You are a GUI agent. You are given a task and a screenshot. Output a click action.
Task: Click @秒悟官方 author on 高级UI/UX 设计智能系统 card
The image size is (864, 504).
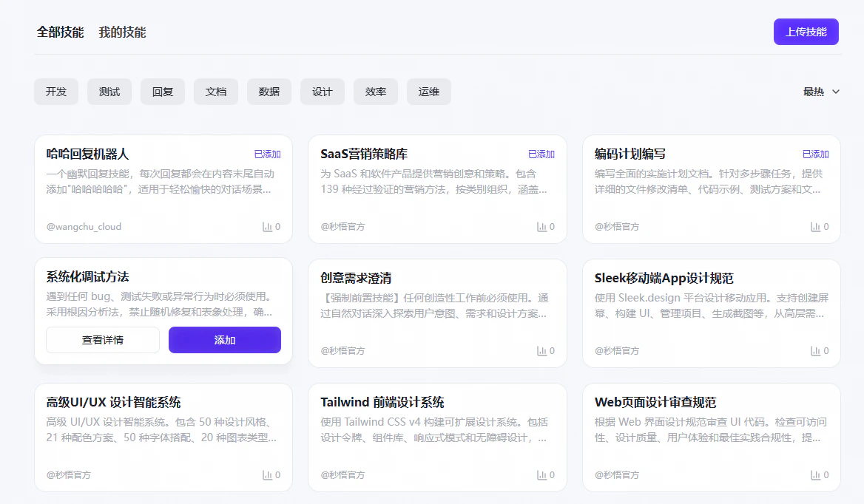pyautogui.click(x=69, y=475)
